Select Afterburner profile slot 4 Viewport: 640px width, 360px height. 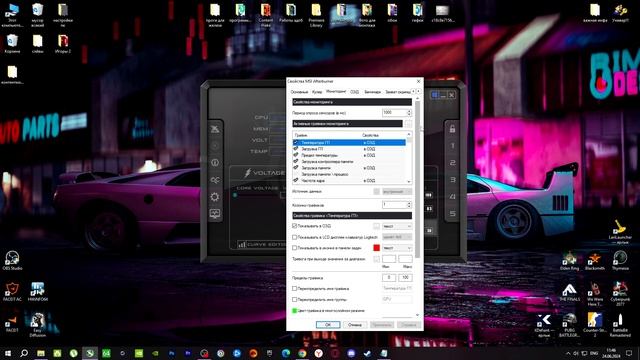[x=452, y=197]
